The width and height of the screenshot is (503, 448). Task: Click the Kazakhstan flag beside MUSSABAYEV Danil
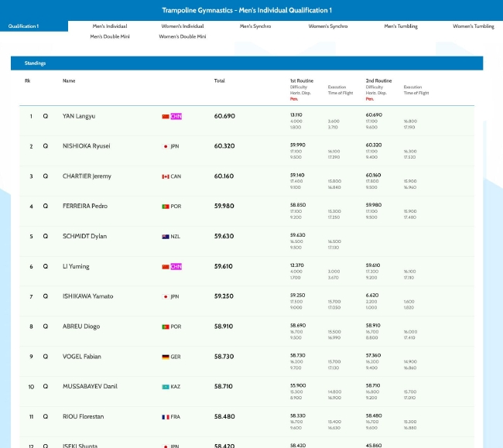[x=166, y=387]
